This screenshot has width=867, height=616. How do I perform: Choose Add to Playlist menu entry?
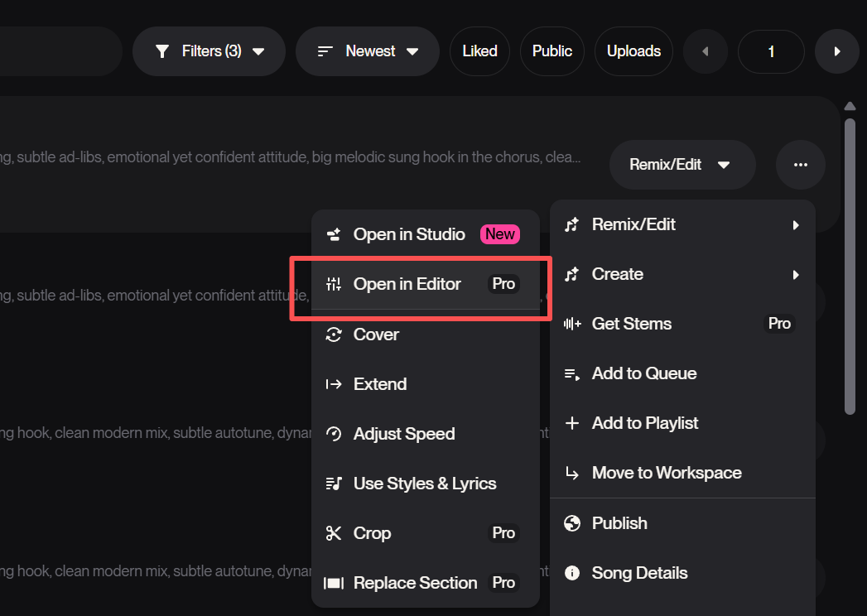(644, 423)
